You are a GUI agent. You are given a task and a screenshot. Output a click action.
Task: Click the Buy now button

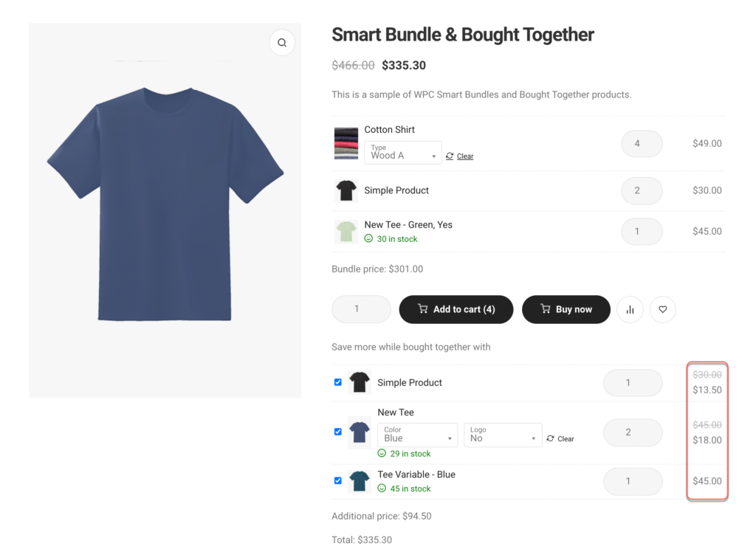click(x=566, y=310)
